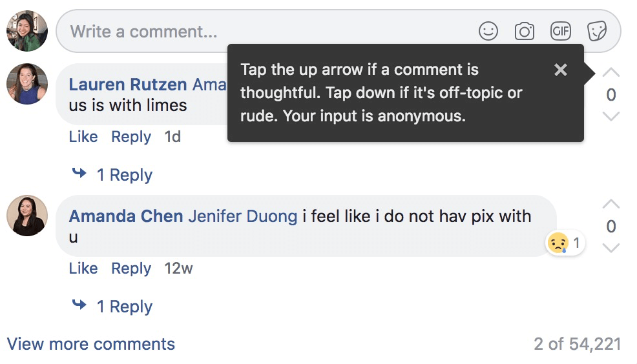Like Amanda Chen's comment
This screenshot has height=364, width=637.
[83, 268]
